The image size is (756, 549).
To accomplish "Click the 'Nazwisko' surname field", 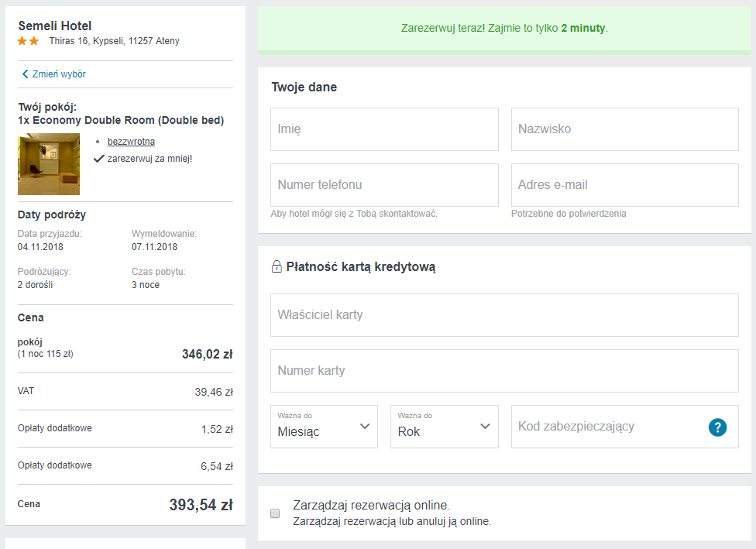I will click(624, 129).
